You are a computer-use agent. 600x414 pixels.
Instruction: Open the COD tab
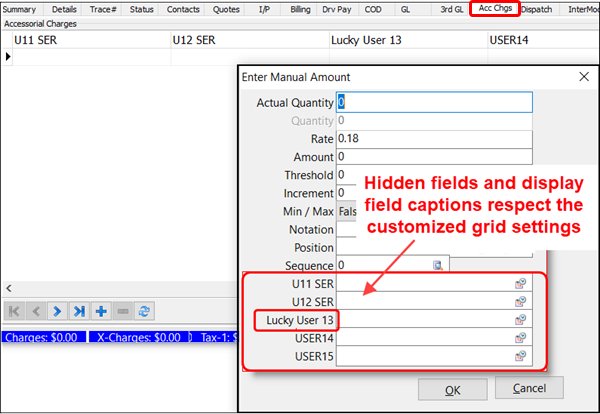click(x=373, y=9)
